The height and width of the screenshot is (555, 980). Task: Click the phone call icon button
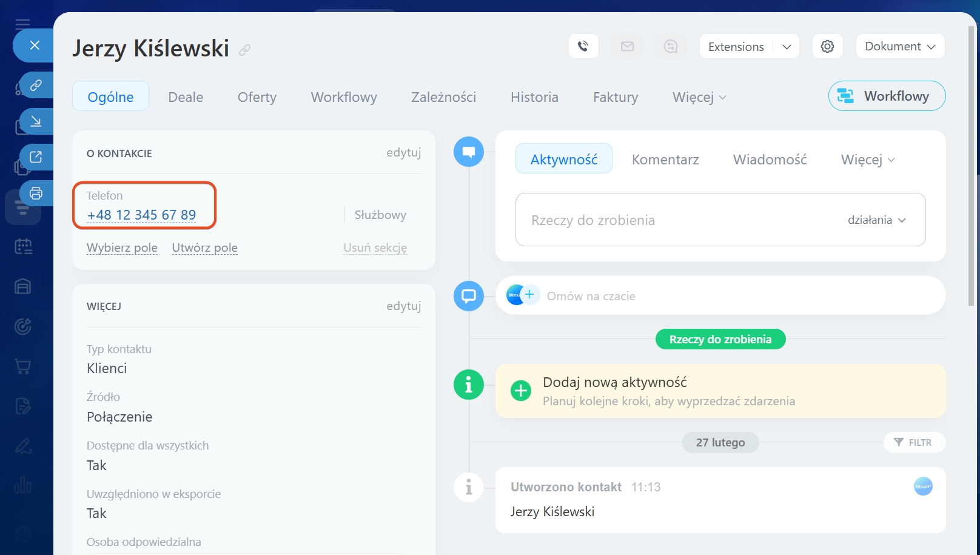point(583,46)
